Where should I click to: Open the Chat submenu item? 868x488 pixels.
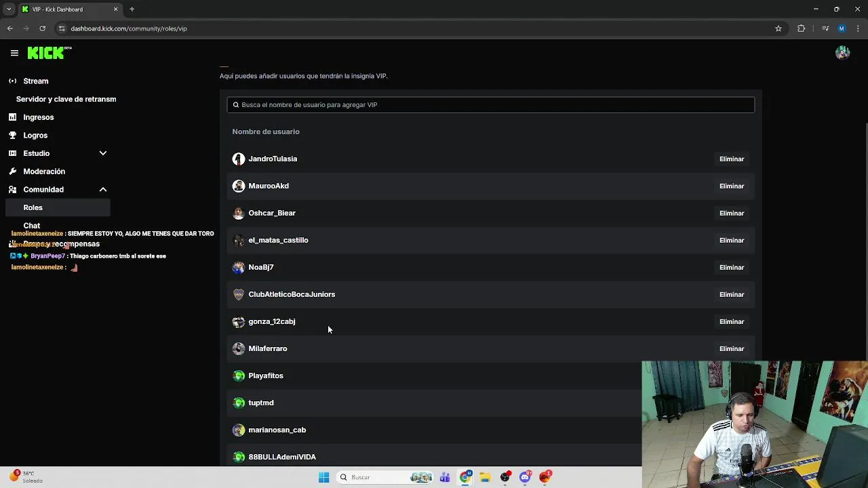coord(32,226)
